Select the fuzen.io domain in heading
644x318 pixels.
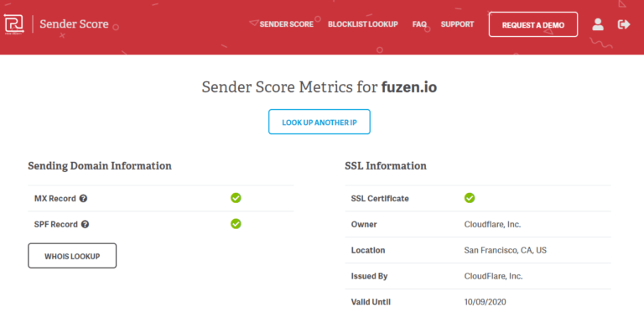point(408,87)
